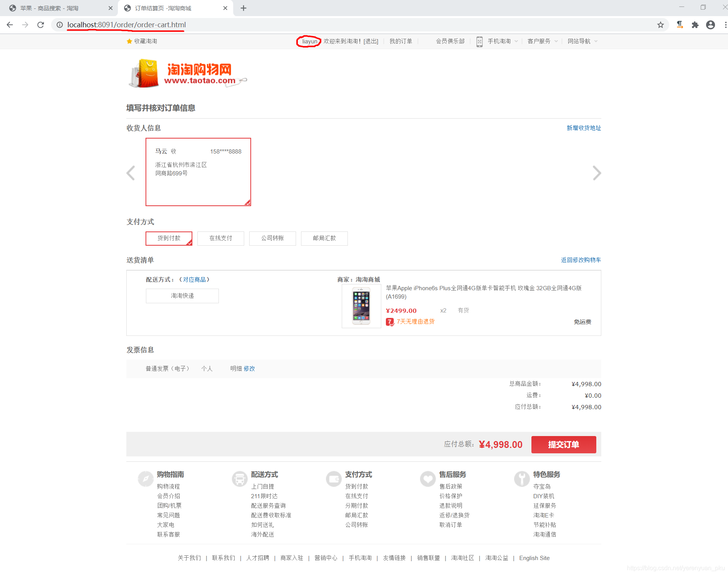
Task: Click the phone icon beside 手机淘淘
Action: (480, 41)
